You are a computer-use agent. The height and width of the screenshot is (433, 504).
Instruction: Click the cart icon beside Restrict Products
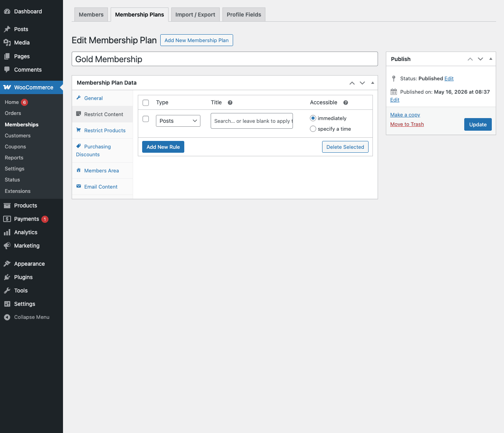point(79,130)
